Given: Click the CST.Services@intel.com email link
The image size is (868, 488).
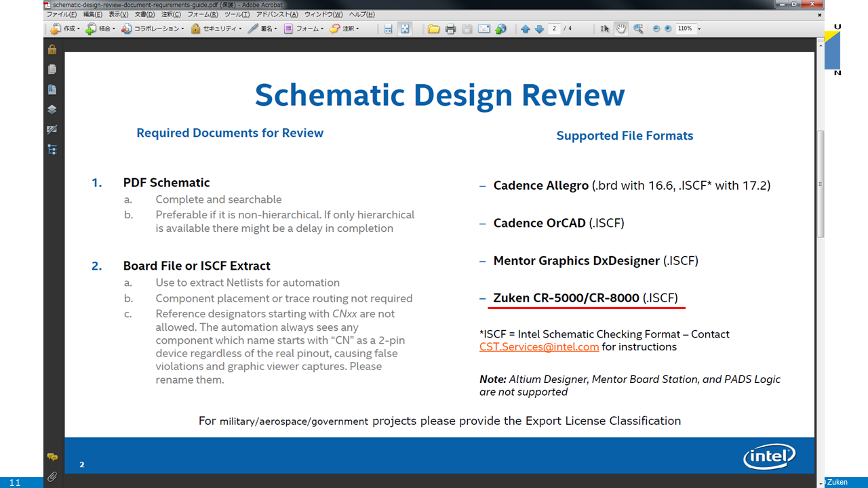Looking at the screenshot, I should [539, 347].
